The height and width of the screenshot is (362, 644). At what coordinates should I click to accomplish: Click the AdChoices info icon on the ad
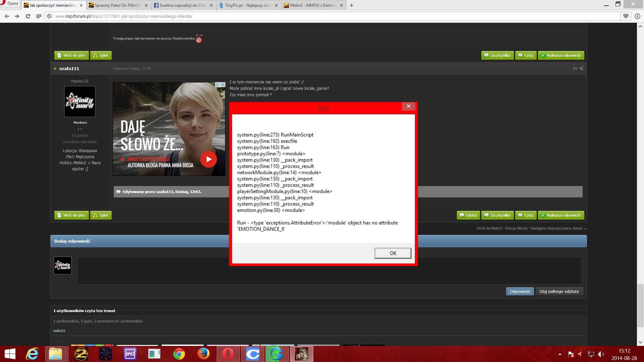[217, 85]
